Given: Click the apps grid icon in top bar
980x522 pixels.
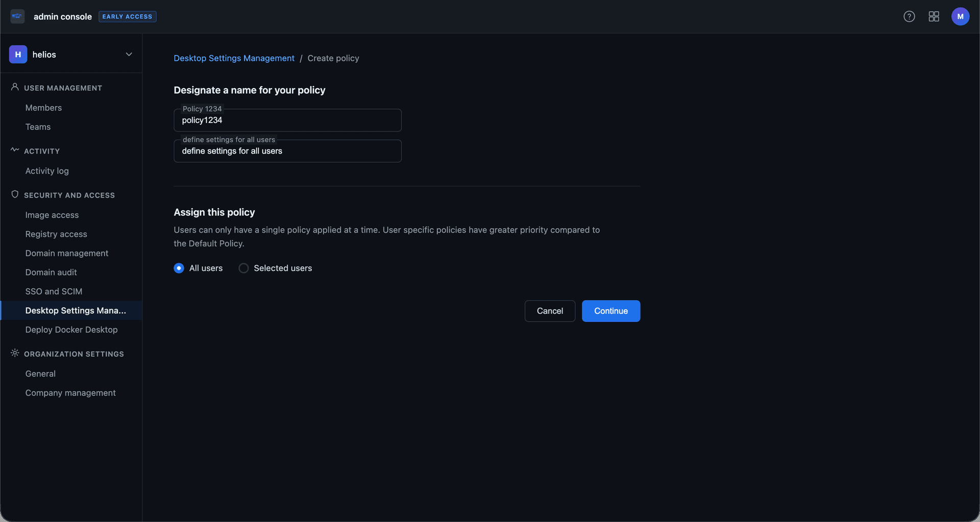Looking at the screenshot, I should click(x=934, y=16).
